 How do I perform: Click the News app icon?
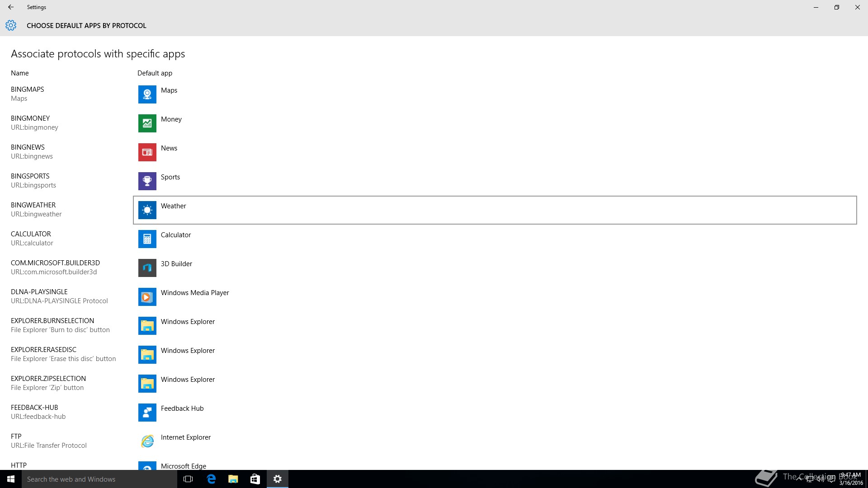147,152
